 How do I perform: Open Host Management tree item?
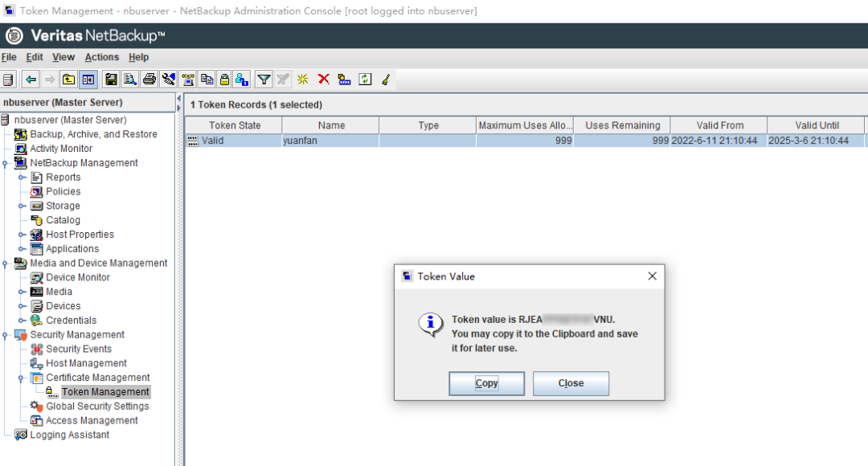(86, 364)
